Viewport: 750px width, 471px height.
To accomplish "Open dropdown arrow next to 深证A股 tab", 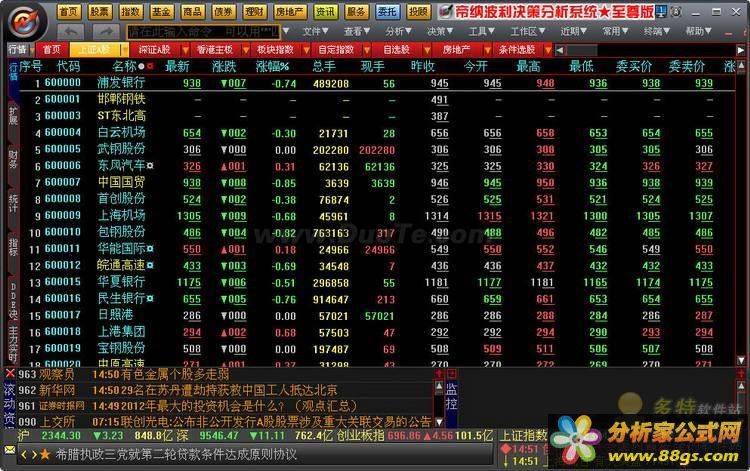I will point(186,50).
